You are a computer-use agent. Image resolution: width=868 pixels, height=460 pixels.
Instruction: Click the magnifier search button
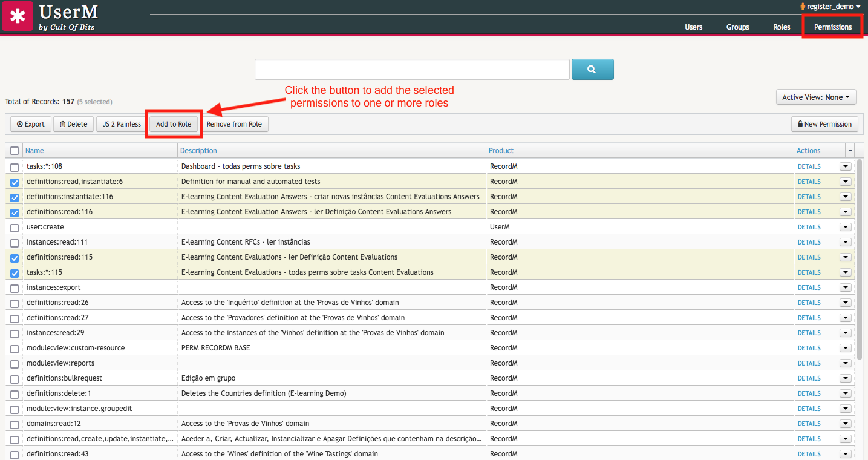tap(592, 70)
